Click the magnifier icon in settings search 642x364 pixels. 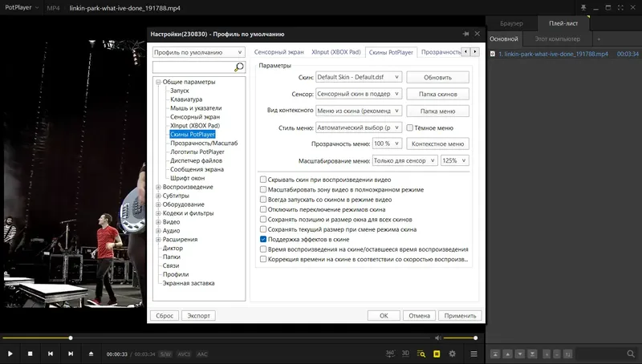pos(239,67)
